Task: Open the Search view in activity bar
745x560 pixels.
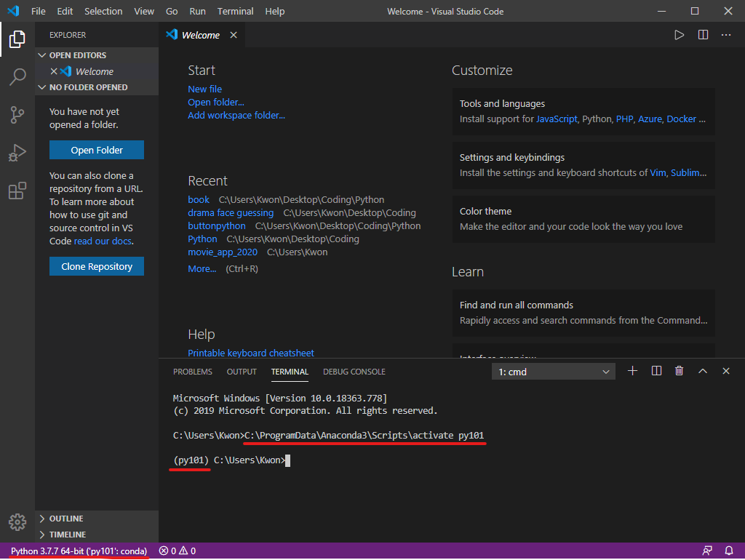Action: [17, 76]
